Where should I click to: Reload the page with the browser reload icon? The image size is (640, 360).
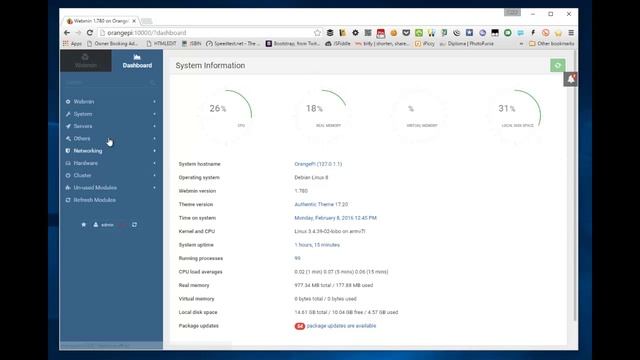[x=90, y=33]
